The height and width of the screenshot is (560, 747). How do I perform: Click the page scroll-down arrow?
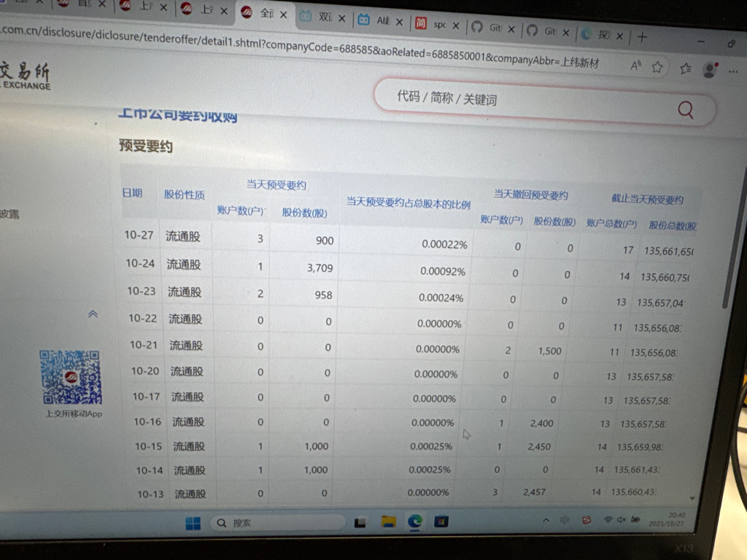click(x=692, y=498)
